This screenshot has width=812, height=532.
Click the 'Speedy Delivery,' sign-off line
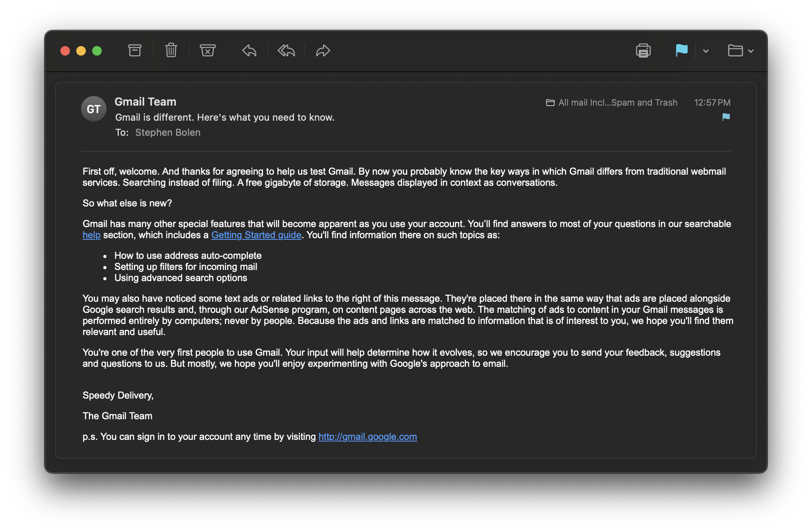(118, 395)
